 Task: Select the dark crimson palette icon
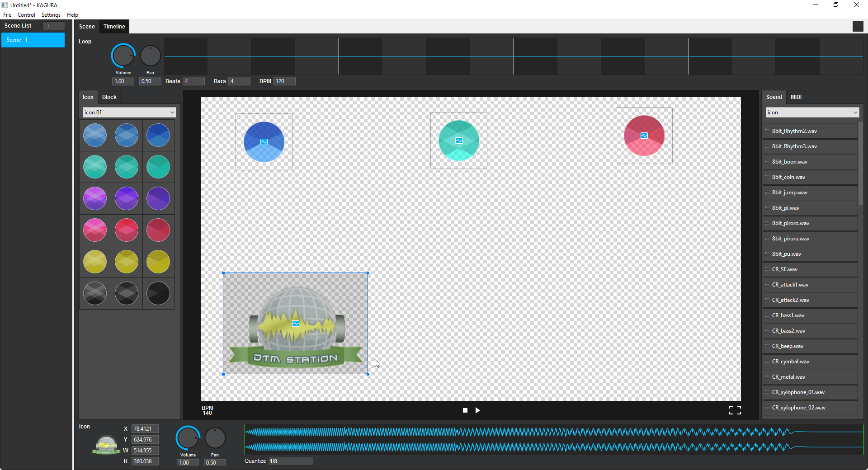tap(158, 230)
